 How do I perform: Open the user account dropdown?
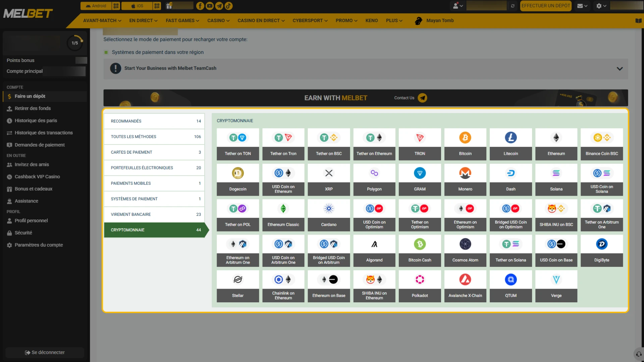pyautogui.click(x=458, y=6)
